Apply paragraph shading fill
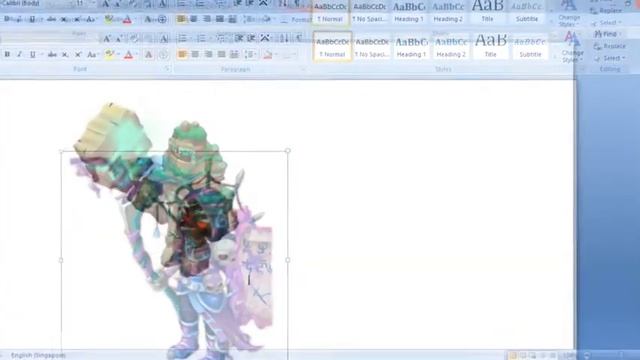The image size is (640, 360). (268, 54)
